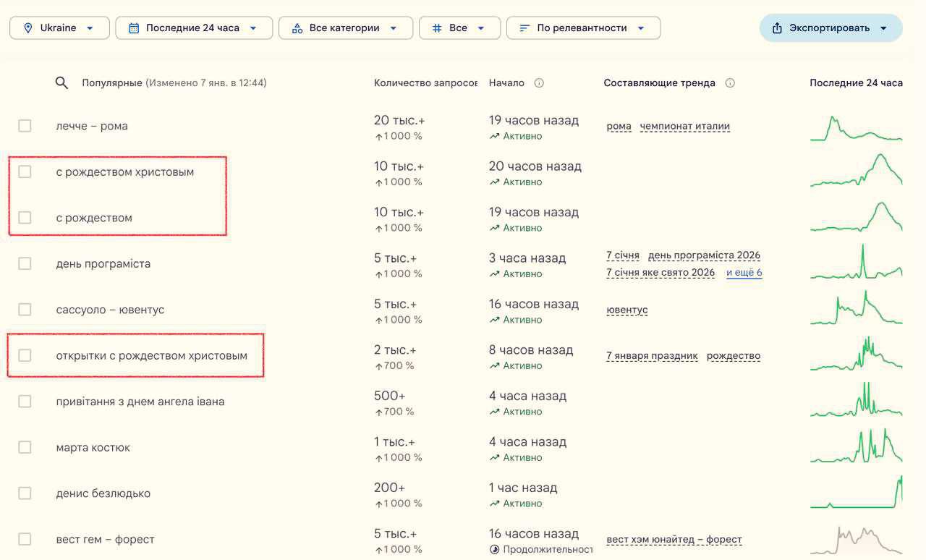Click the info icon next to Начало
This screenshot has width=926, height=560.
[x=539, y=83]
